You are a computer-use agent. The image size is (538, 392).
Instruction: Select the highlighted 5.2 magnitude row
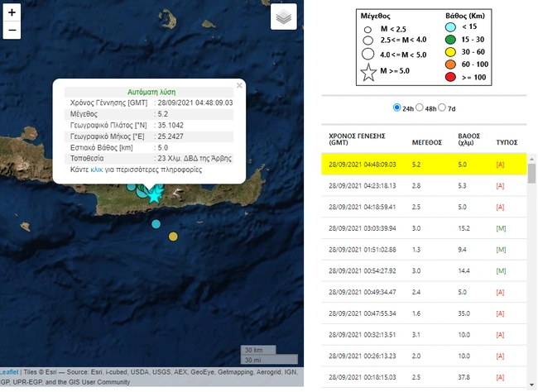coord(424,165)
